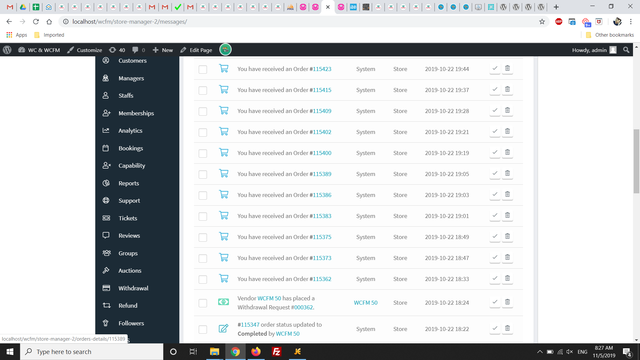Delete the order #115409 message
The image size is (640, 360).
coord(507,111)
